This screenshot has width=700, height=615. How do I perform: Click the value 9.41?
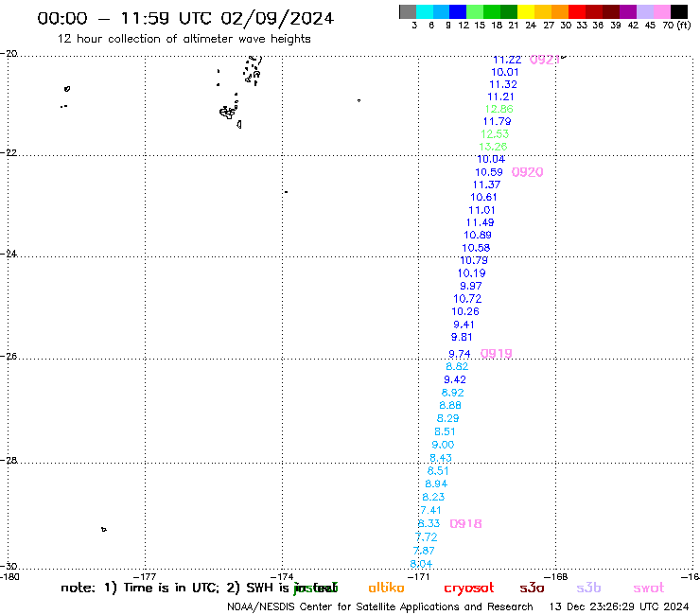464,325
